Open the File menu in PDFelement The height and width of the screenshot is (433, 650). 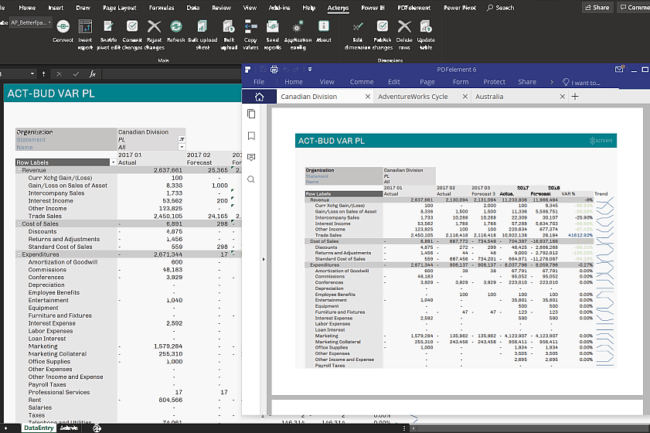click(259, 82)
